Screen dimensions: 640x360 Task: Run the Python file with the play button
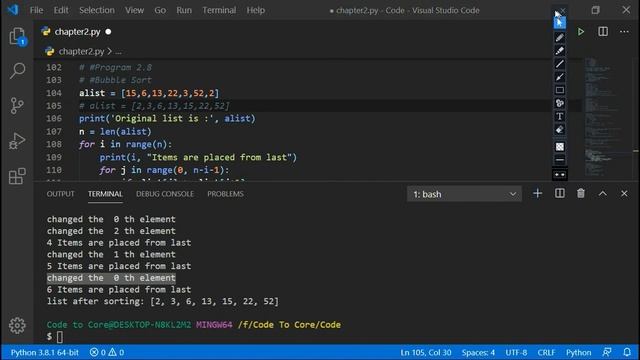point(580,32)
